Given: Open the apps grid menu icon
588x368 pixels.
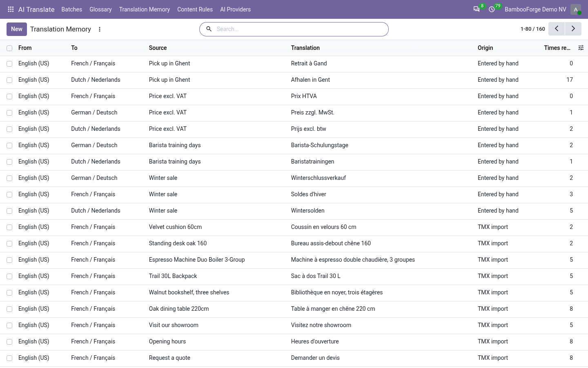Looking at the screenshot, I should pyautogui.click(x=11, y=9).
